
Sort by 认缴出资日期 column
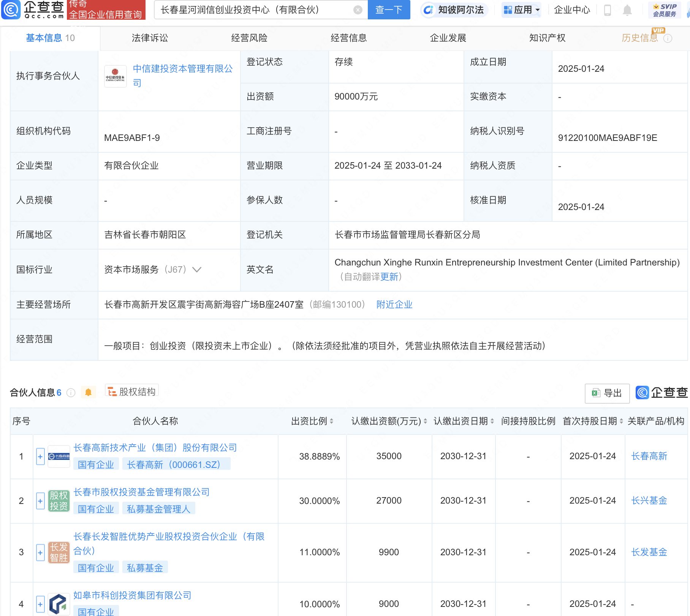click(492, 421)
